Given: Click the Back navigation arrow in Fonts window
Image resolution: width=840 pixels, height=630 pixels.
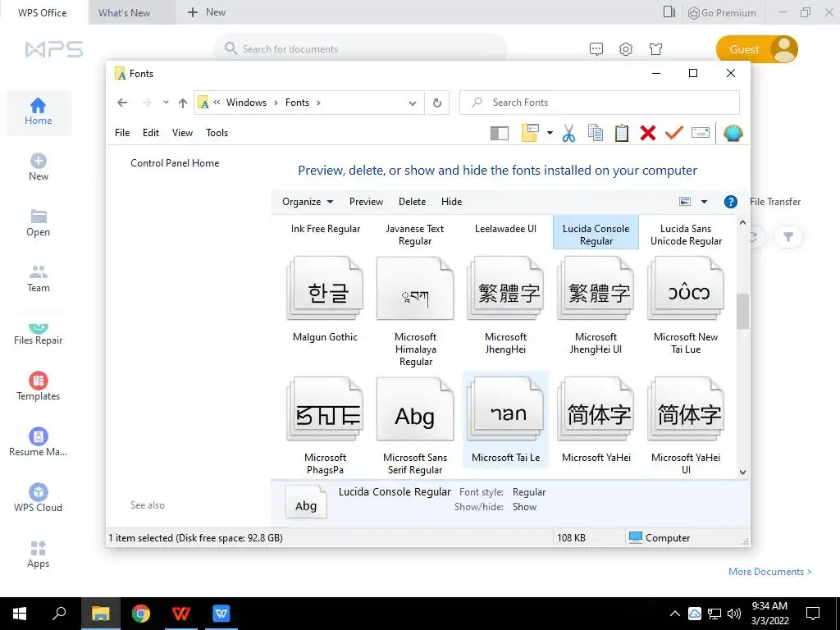Looking at the screenshot, I should [122, 103].
